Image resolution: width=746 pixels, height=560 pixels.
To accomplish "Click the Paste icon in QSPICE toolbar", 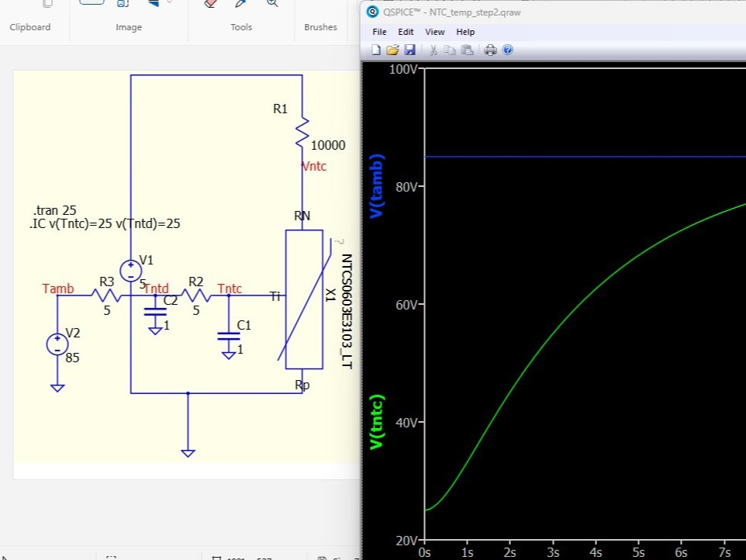I will [x=468, y=50].
